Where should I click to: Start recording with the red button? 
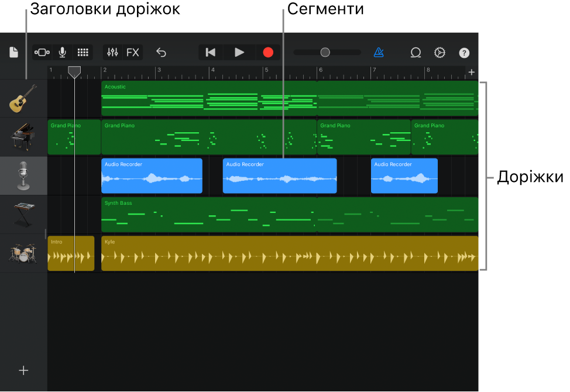tap(268, 52)
